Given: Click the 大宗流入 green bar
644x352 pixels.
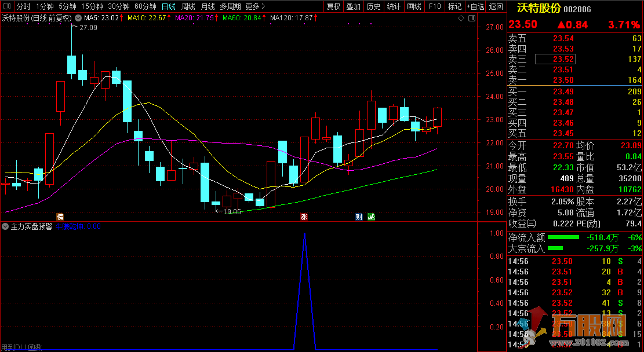Looking at the screenshot, I should click(x=555, y=248).
